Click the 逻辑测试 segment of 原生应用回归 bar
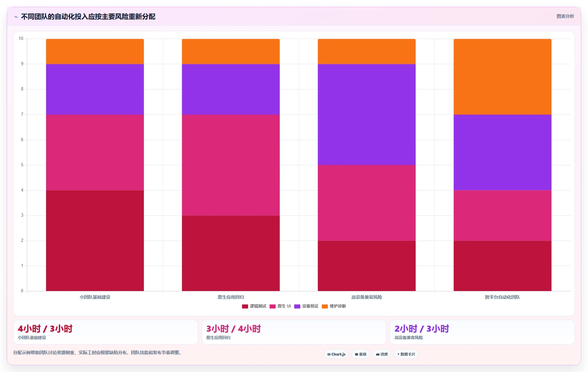 click(231, 253)
